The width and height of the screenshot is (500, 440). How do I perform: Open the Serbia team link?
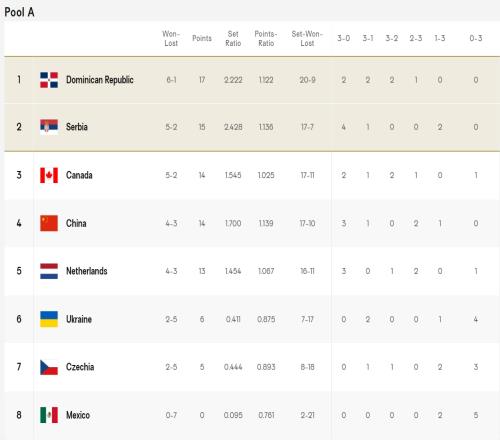tap(77, 127)
